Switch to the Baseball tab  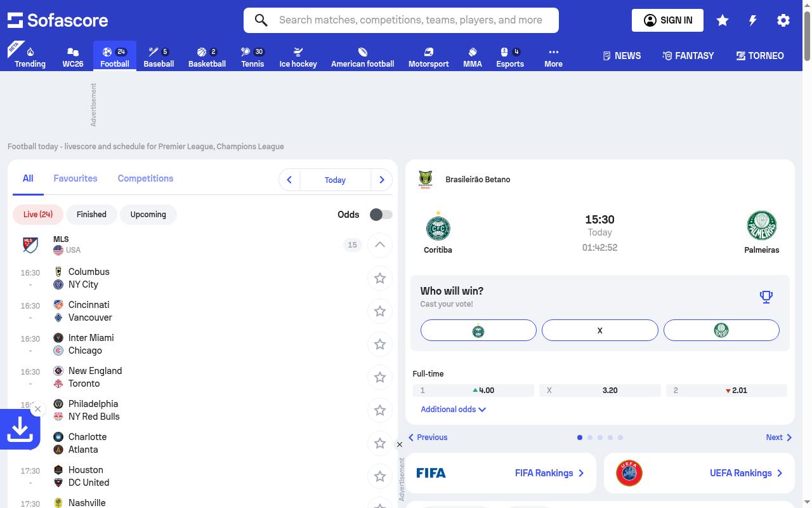159,57
